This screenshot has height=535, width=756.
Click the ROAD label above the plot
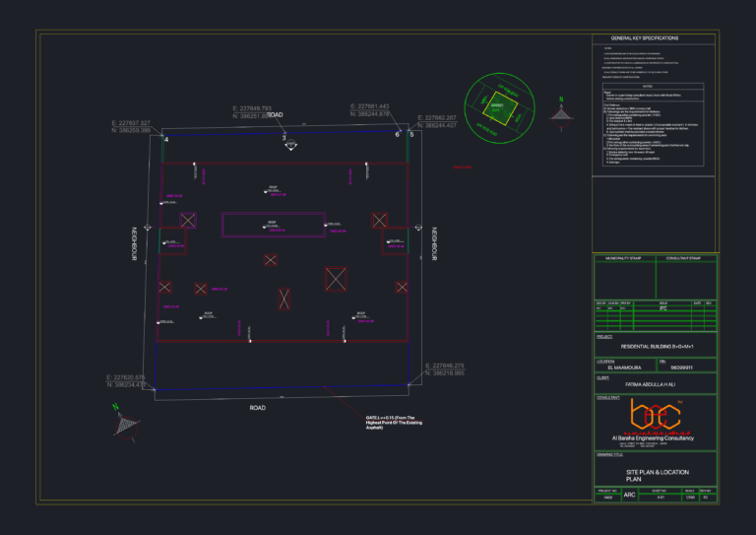pyautogui.click(x=275, y=115)
